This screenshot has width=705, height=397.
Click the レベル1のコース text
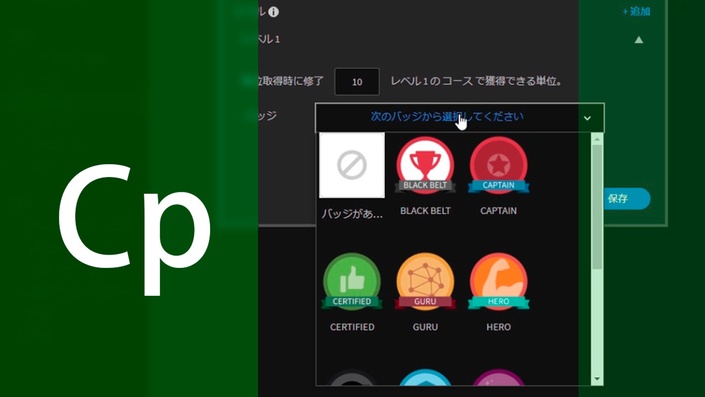[x=431, y=81]
